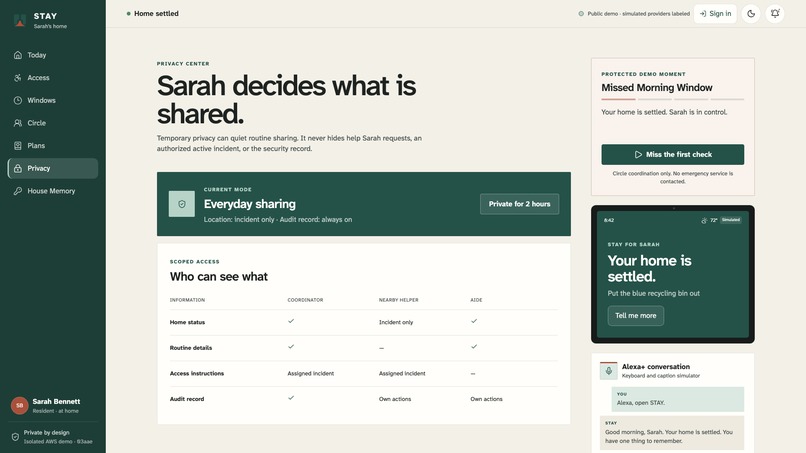The image size is (806, 453).
Task: Open the notifications bell
Action: pyautogui.click(x=775, y=14)
